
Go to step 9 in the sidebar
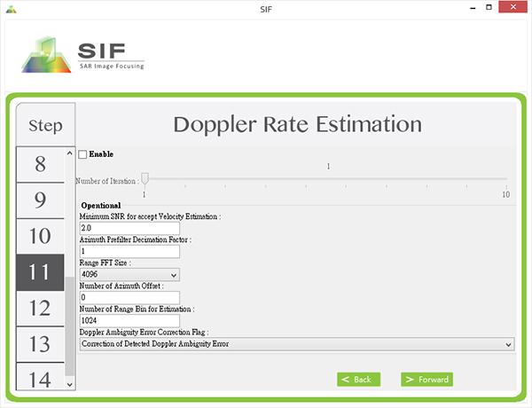click(x=40, y=200)
